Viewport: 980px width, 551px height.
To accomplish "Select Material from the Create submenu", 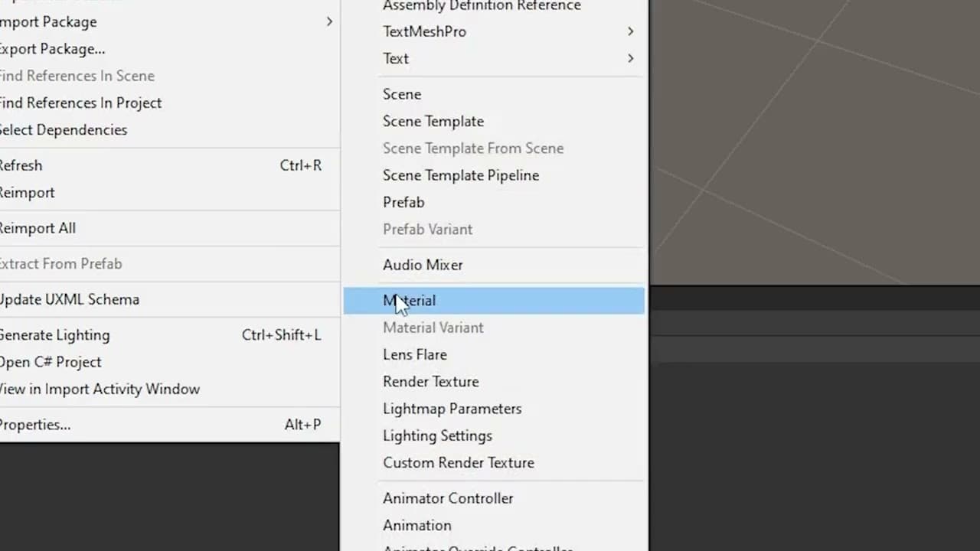I will [410, 301].
